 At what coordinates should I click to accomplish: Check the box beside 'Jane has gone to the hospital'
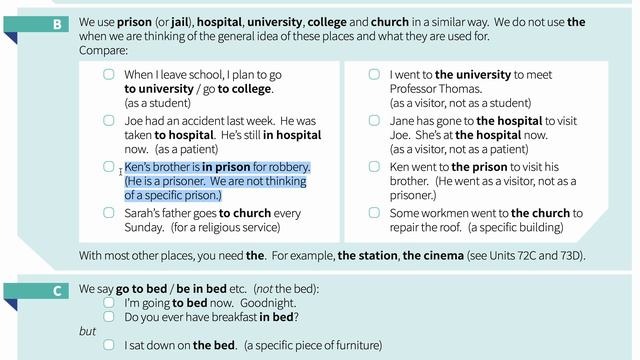tap(374, 120)
